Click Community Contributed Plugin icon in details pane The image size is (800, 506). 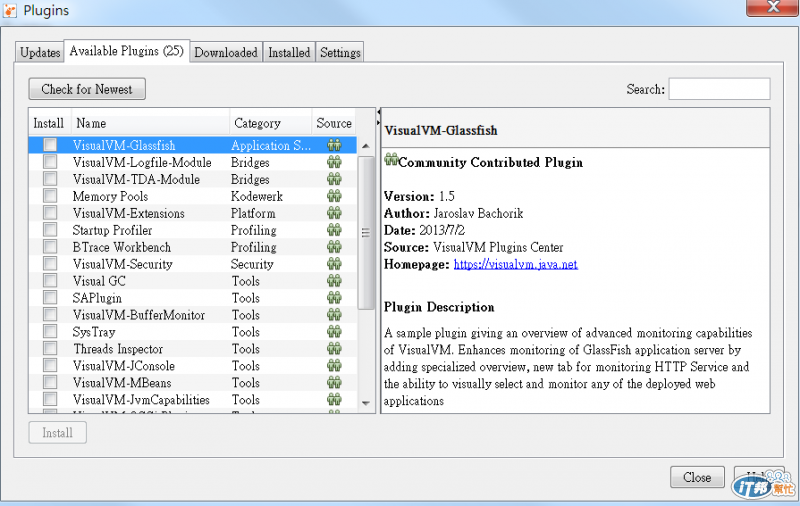pos(391,159)
